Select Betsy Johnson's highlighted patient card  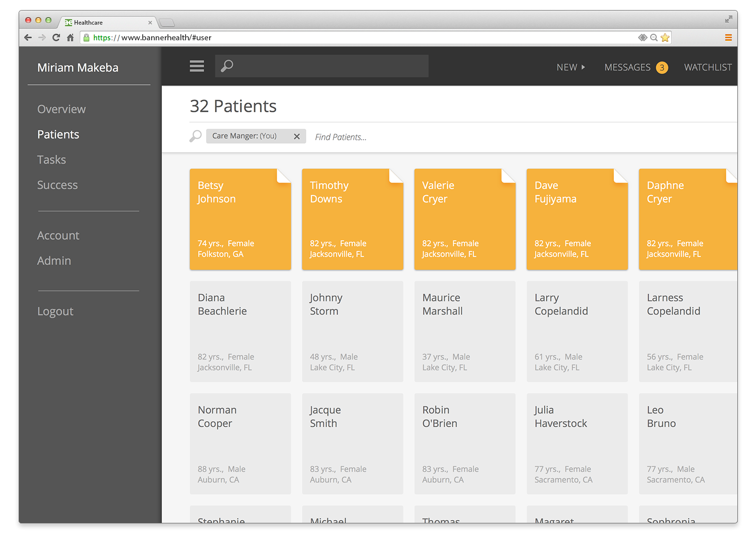240,220
